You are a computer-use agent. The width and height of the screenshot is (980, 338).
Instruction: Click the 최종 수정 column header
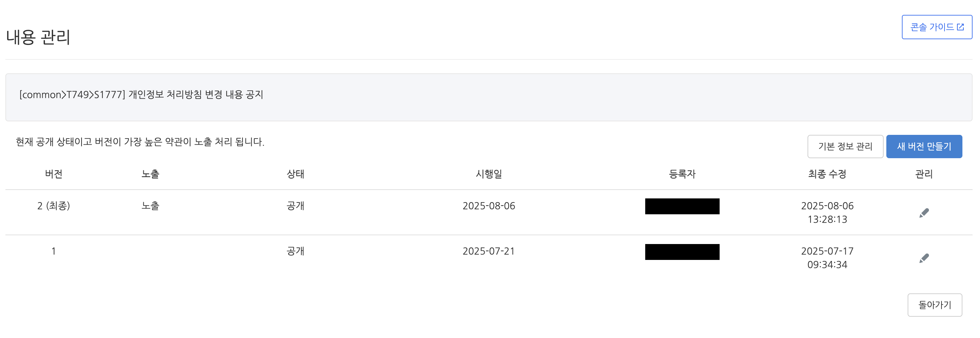pyautogui.click(x=827, y=174)
